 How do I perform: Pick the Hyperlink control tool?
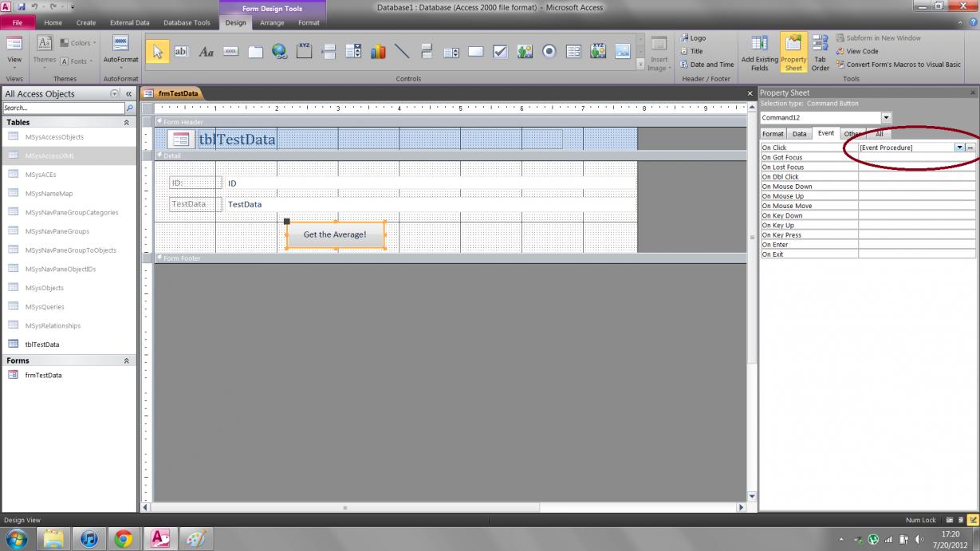[x=279, y=52]
